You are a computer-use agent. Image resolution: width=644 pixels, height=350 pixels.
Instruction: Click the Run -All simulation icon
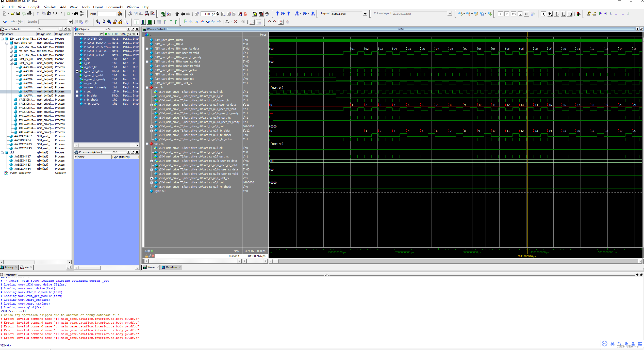pos(235,14)
